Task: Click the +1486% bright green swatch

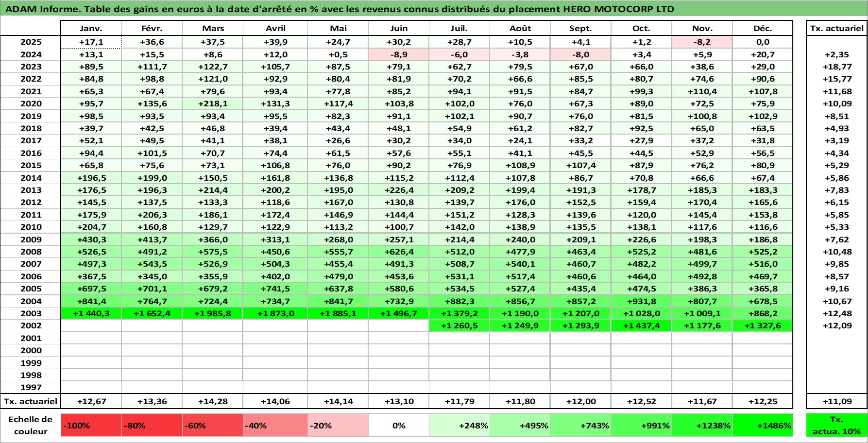Action: coord(763,426)
